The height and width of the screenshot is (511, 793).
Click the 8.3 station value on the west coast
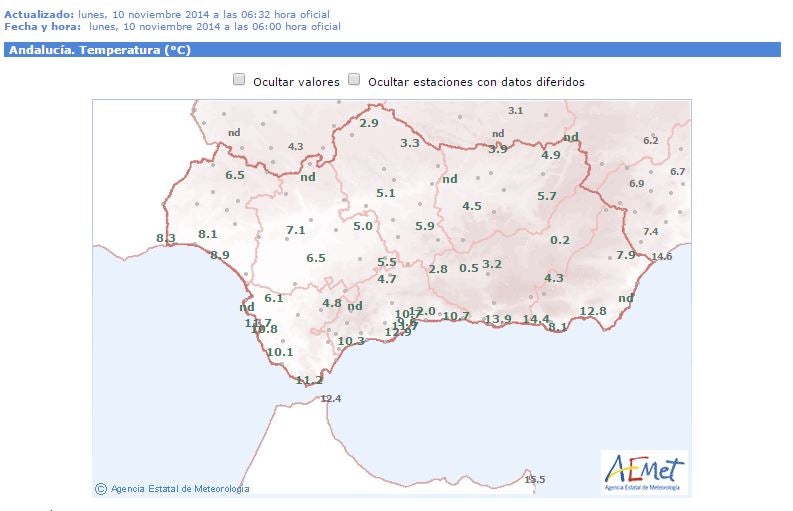click(166, 238)
